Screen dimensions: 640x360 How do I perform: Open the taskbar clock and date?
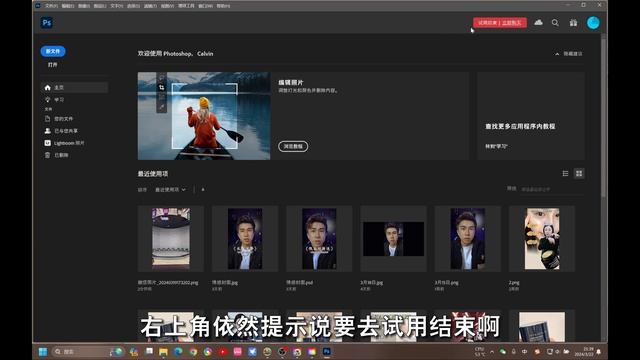[x=584, y=352]
